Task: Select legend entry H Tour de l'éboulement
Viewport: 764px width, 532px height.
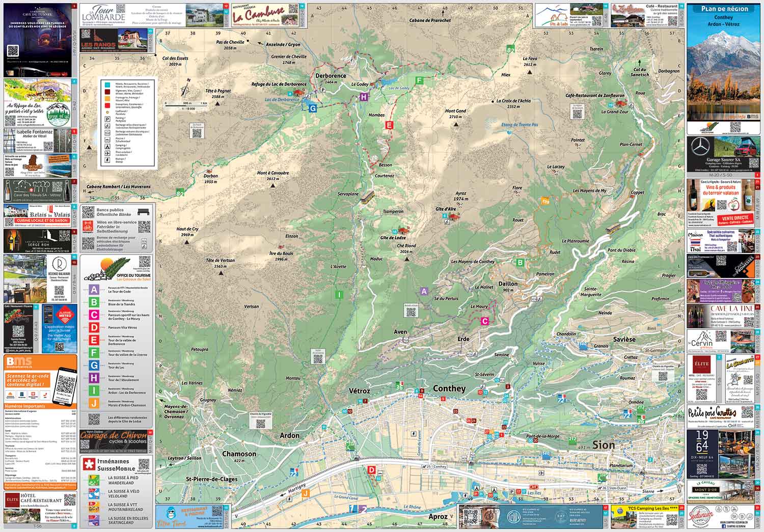Action: tap(116, 378)
